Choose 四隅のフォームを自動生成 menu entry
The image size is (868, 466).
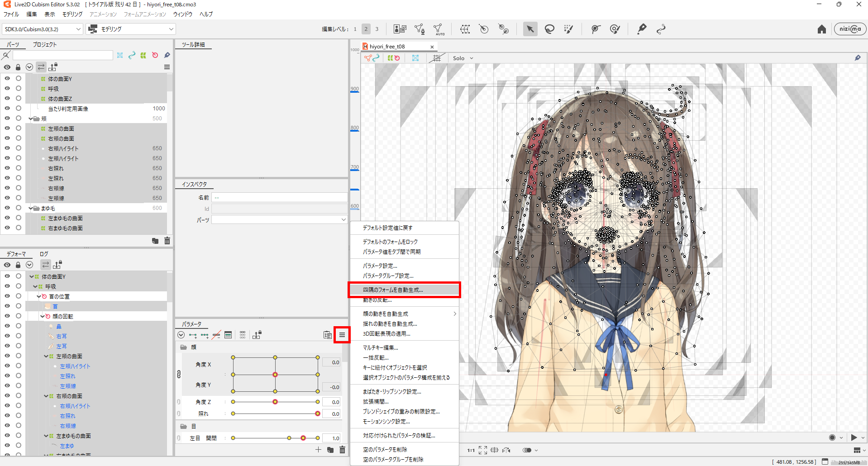tap(405, 290)
